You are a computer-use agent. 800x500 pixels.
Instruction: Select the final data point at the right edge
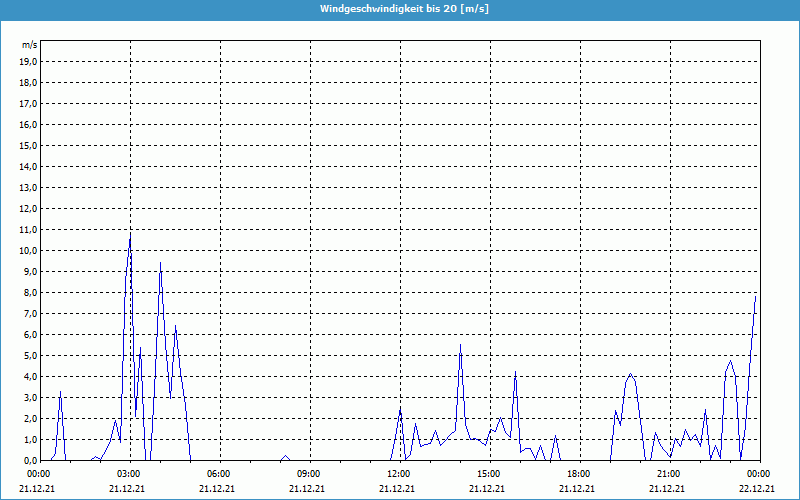756,294
